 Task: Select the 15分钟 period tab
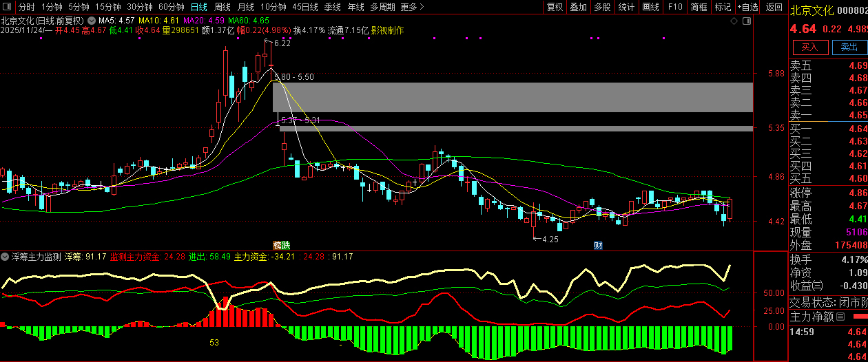pyautogui.click(x=108, y=7)
